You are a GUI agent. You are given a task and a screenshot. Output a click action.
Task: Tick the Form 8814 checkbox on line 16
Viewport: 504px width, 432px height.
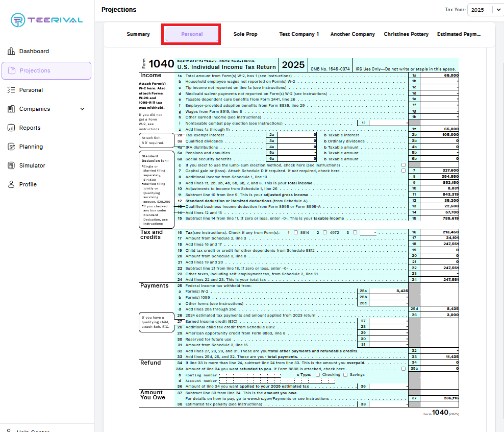(x=296, y=232)
